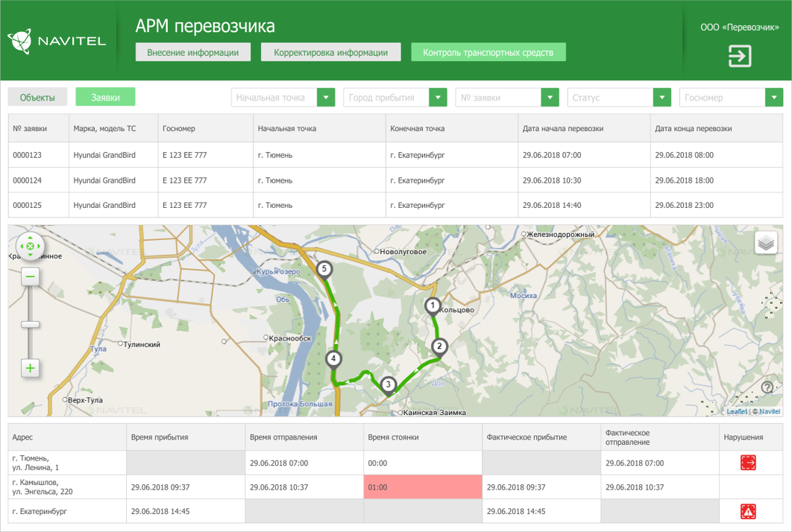Click the NAVITEL logo icon
Screen dimensions: 792x532
click(x=21, y=38)
